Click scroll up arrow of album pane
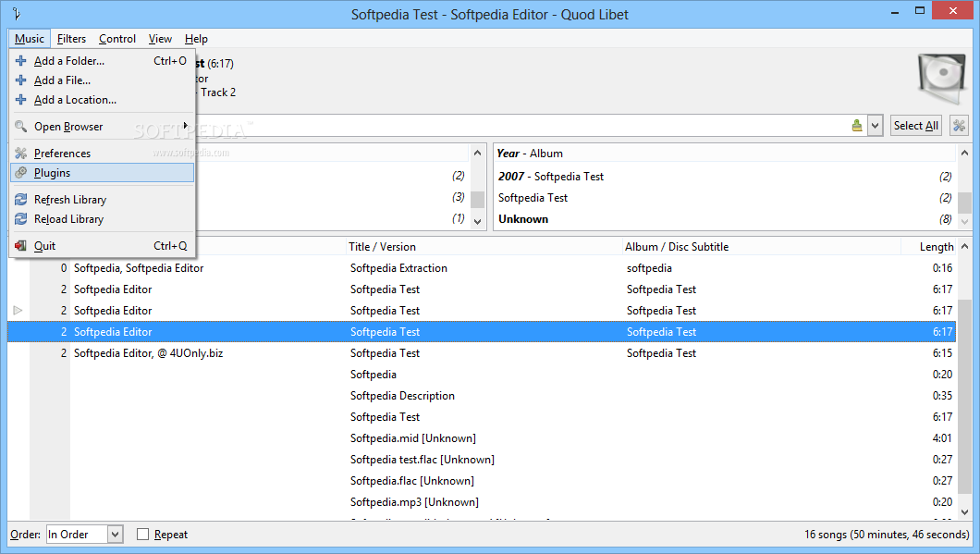980x554 pixels. pos(964,153)
